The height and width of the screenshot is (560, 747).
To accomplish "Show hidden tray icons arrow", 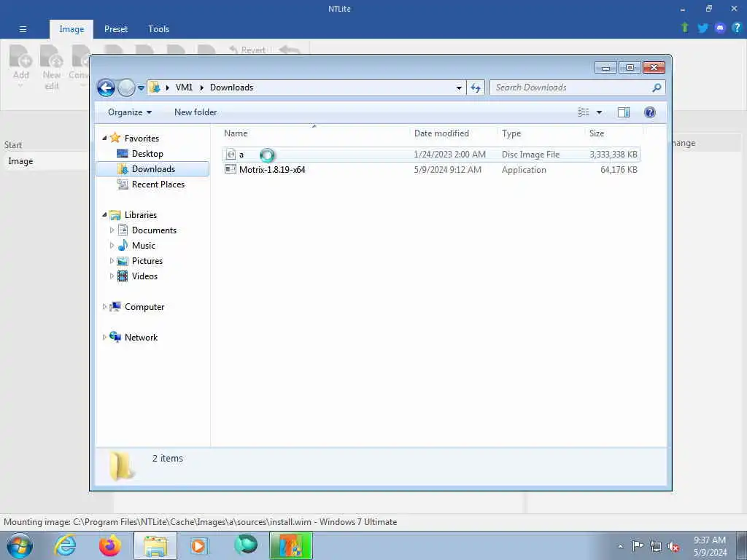I will 620,547.
